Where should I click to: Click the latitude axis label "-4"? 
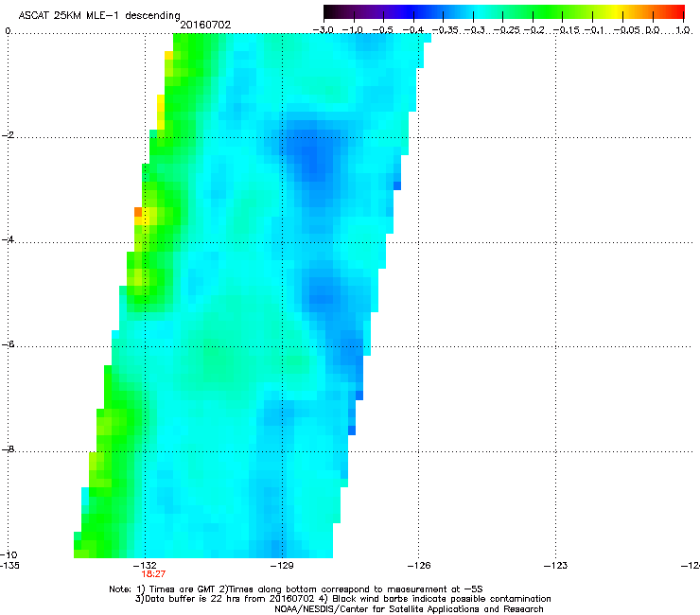8,239
